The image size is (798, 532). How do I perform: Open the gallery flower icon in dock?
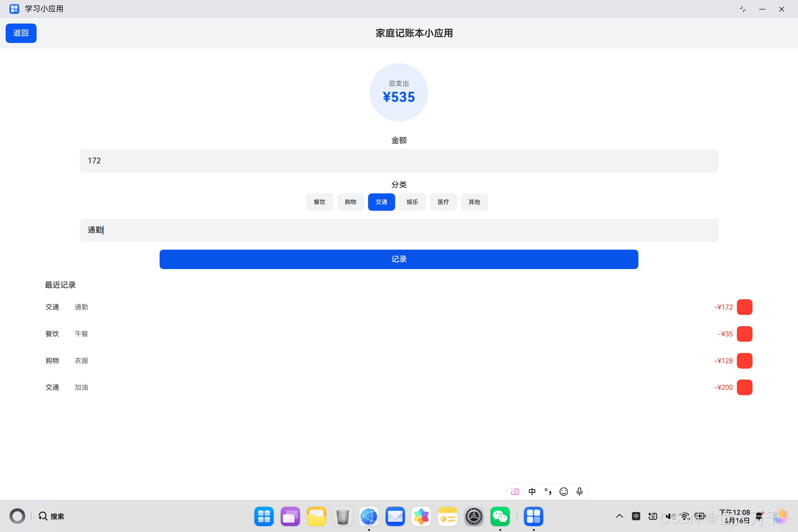point(421,516)
